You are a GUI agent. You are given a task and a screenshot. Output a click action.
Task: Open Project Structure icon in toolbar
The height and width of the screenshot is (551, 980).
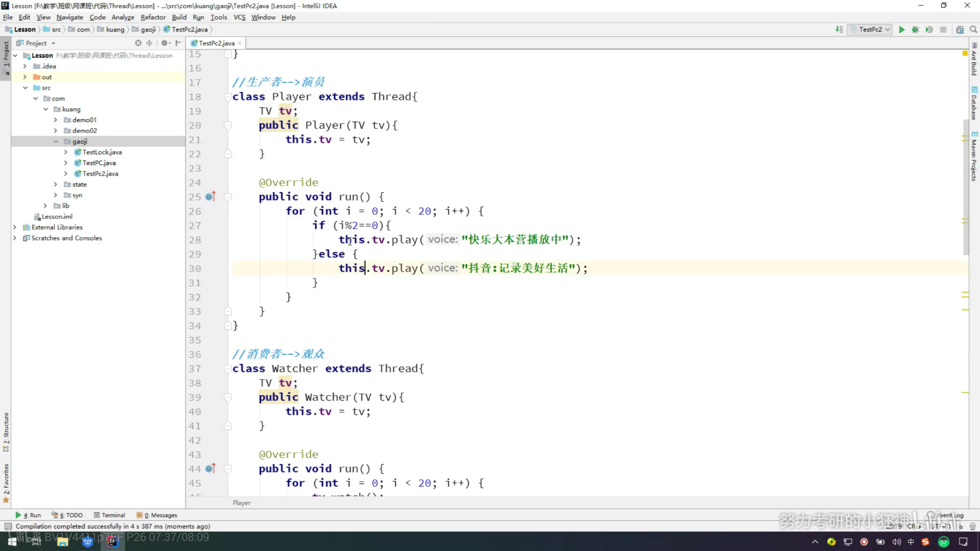point(960,30)
